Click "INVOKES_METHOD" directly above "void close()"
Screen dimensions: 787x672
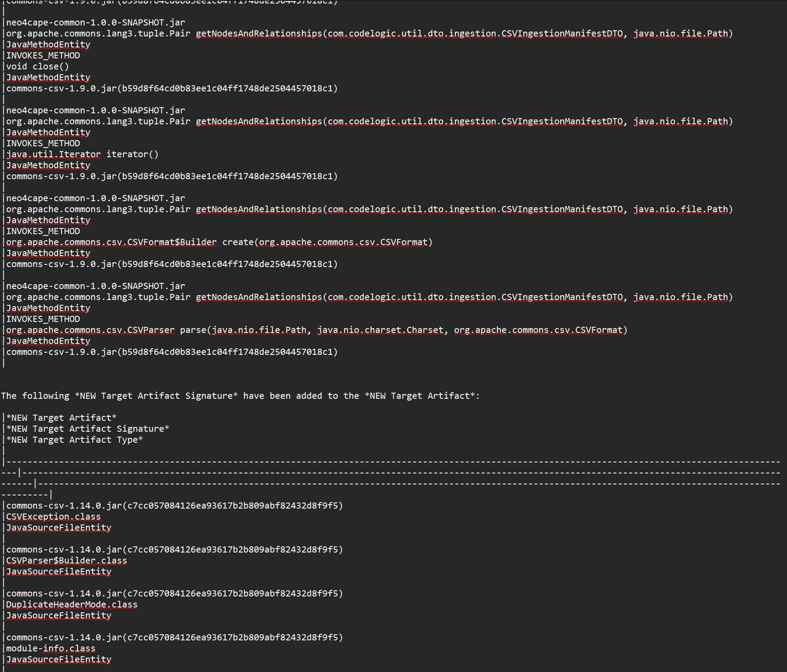click(x=43, y=56)
